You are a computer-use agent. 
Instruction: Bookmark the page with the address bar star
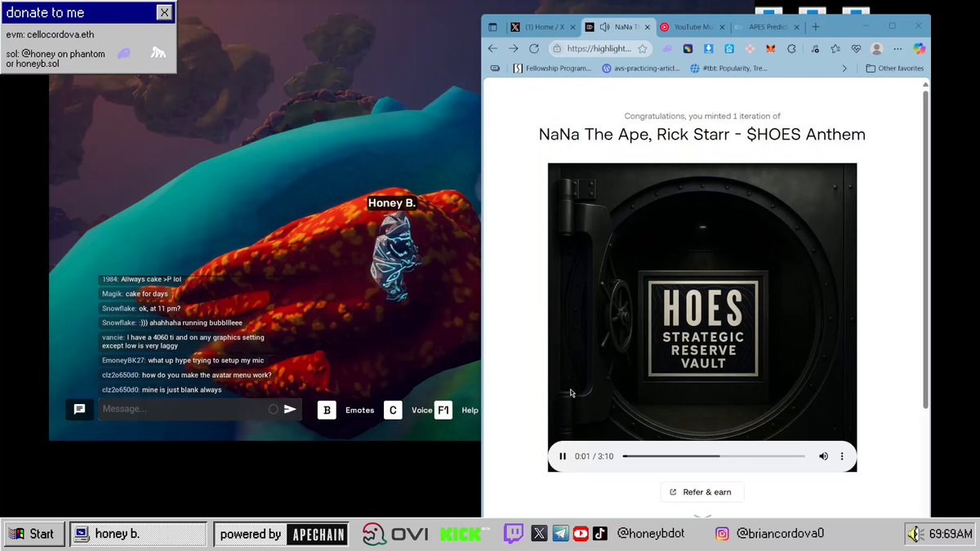tap(643, 48)
